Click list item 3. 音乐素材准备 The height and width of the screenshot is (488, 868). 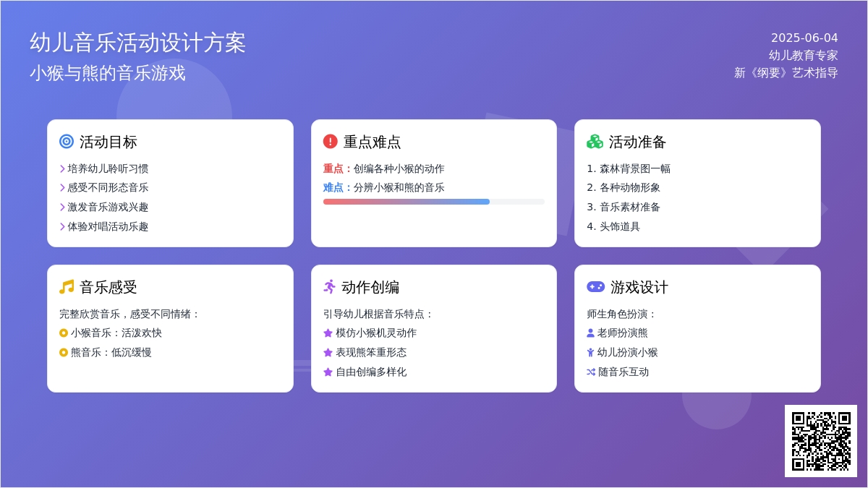624,207
